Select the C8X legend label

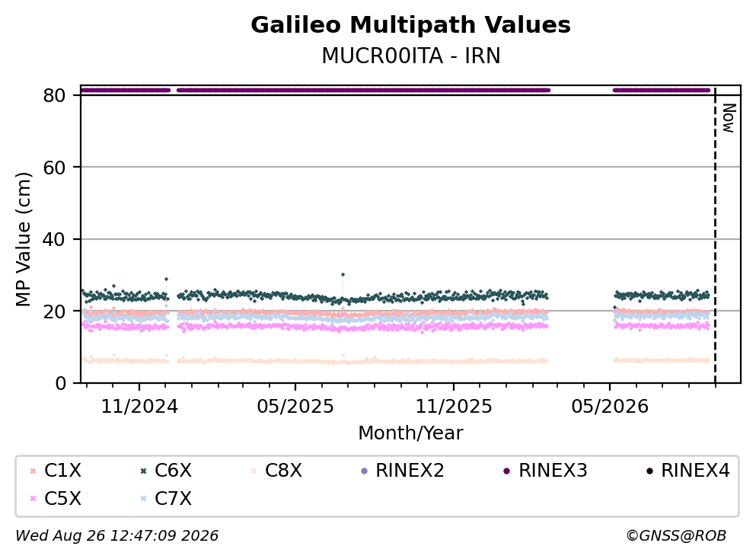pyautogui.click(x=283, y=471)
